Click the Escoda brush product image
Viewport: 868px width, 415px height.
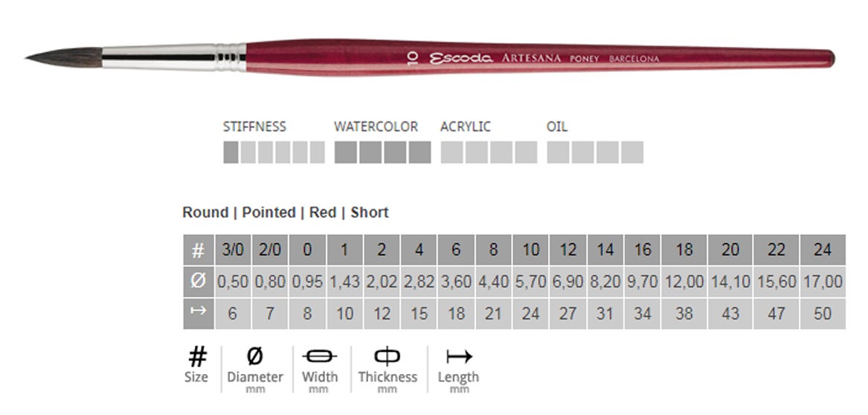pos(431,58)
